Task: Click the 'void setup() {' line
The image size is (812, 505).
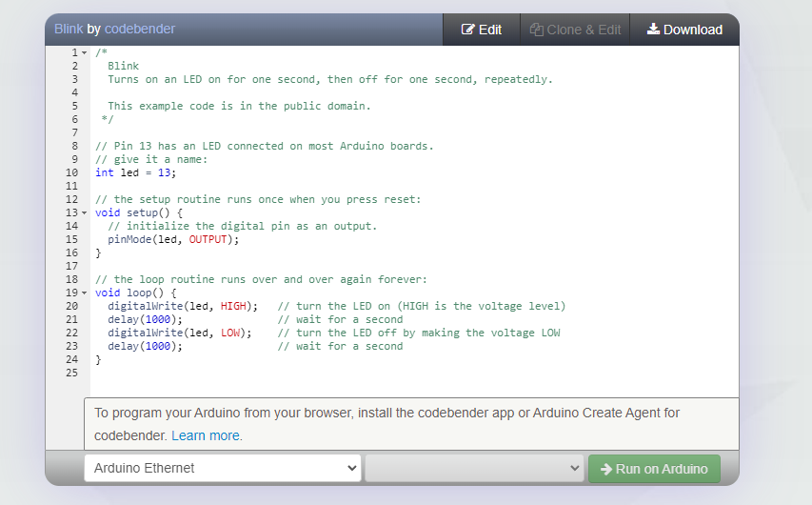Action: coord(139,212)
